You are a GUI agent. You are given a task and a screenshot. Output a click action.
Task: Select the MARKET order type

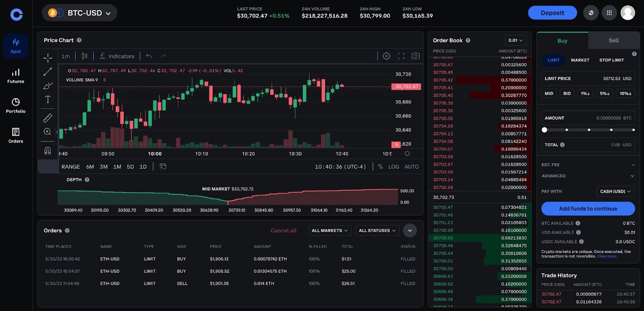pyautogui.click(x=580, y=60)
